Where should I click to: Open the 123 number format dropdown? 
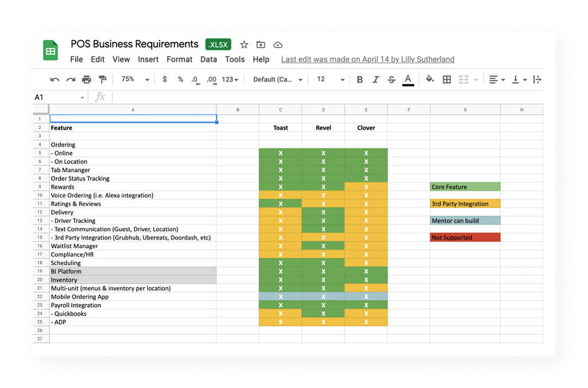[230, 79]
